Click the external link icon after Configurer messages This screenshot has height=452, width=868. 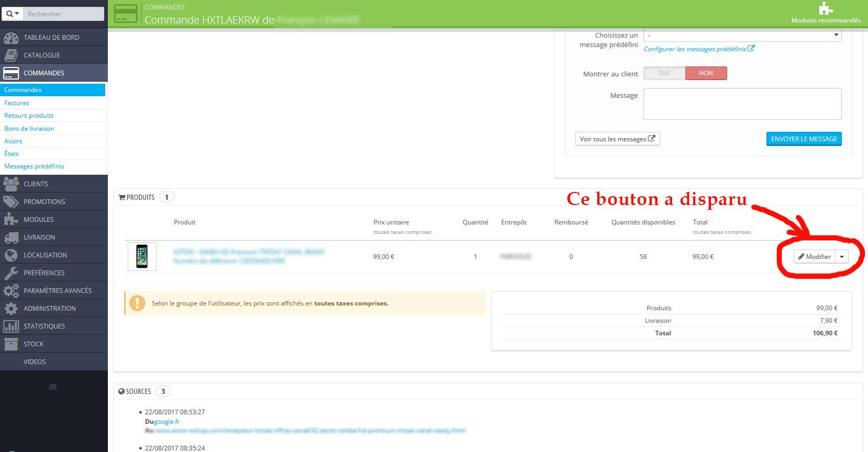click(x=751, y=49)
